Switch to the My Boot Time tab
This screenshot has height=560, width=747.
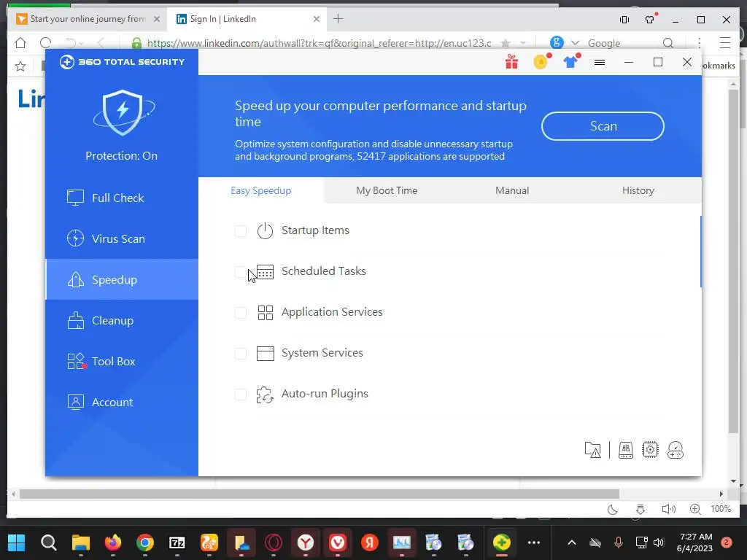(x=387, y=190)
